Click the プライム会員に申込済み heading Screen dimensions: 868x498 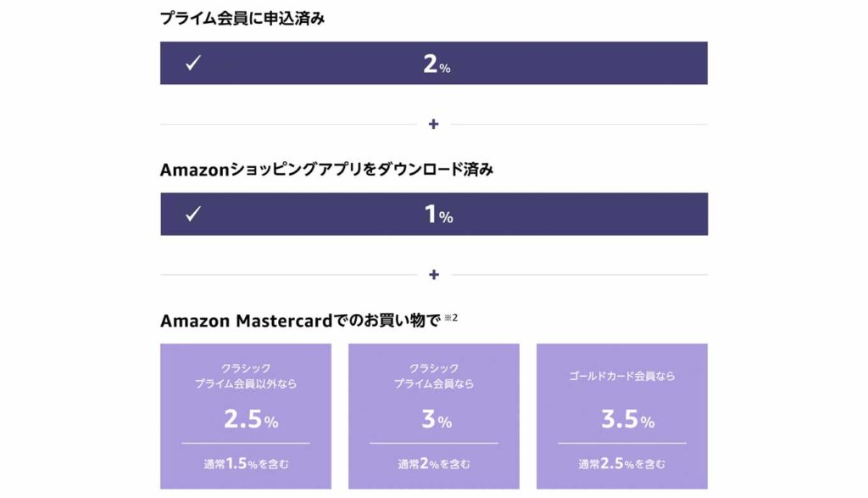[242, 19]
